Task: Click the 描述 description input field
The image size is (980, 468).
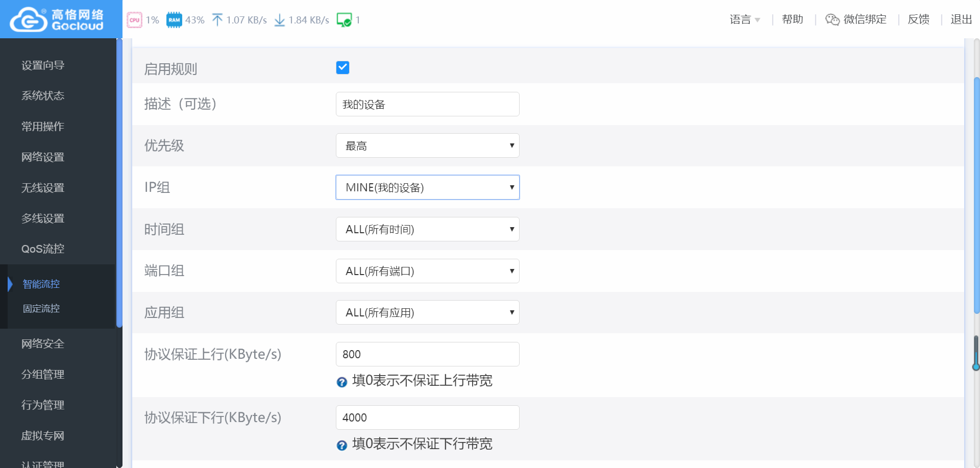Action: 428,104
